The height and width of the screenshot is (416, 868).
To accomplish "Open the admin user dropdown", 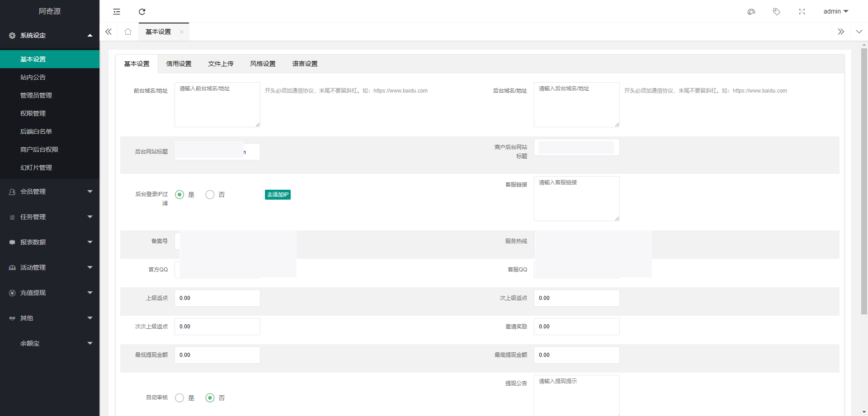I will tap(835, 12).
